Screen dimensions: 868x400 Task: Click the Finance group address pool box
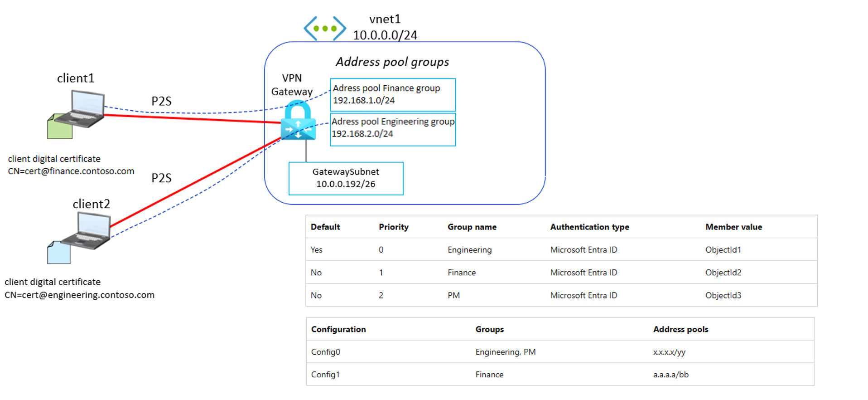point(392,94)
